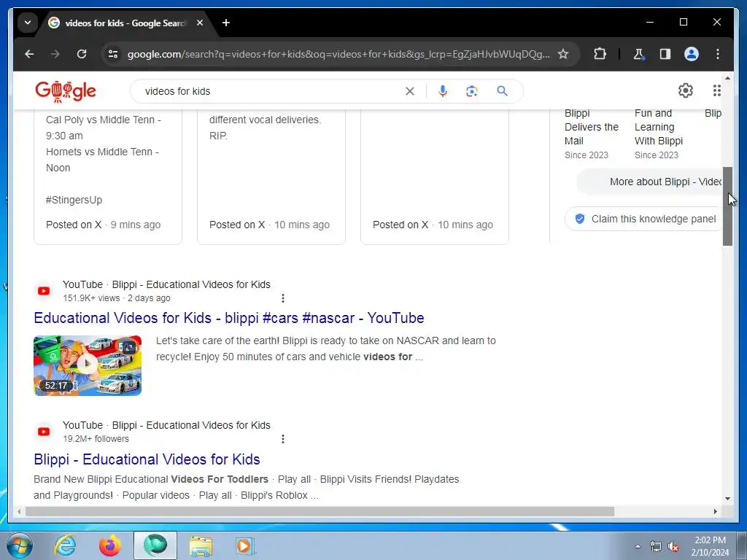Click the 'different vocal deliveries. RIP.' post card

click(x=271, y=176)
